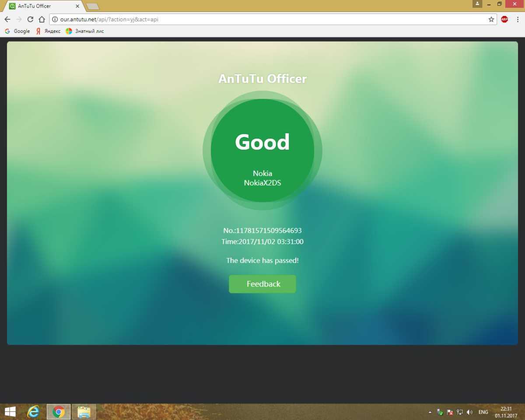Open a new browser tab

pos(92,6)
